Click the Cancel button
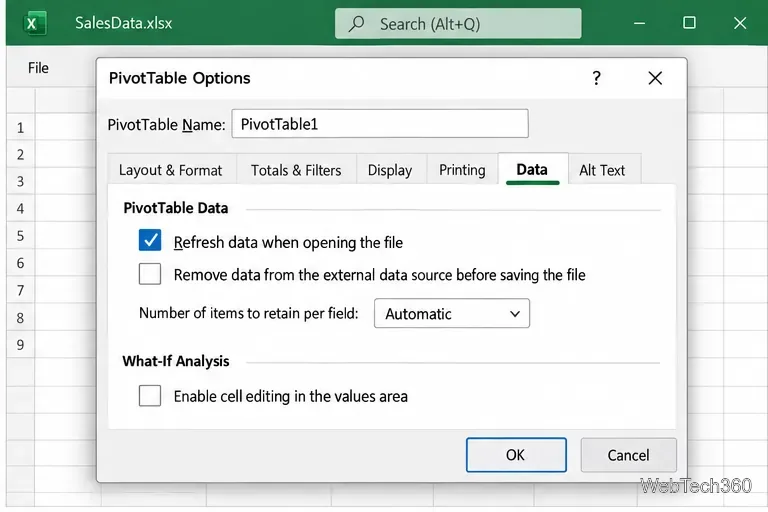Screen dimensions: 768x512 click(628, 455)
